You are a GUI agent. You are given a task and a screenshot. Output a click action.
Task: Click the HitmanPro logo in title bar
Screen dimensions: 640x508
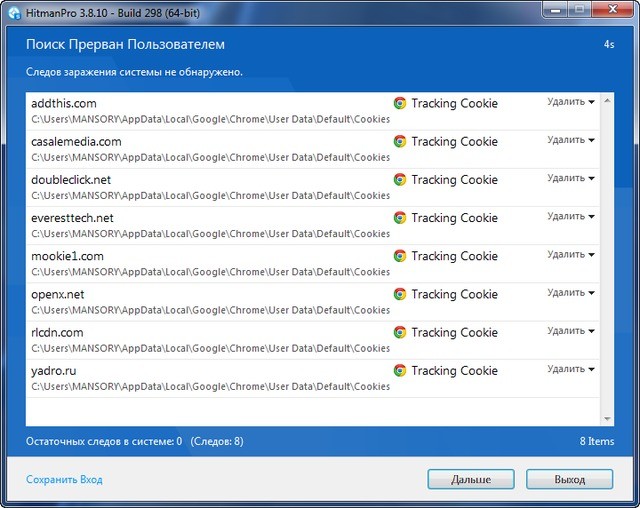tap(15, 13)
